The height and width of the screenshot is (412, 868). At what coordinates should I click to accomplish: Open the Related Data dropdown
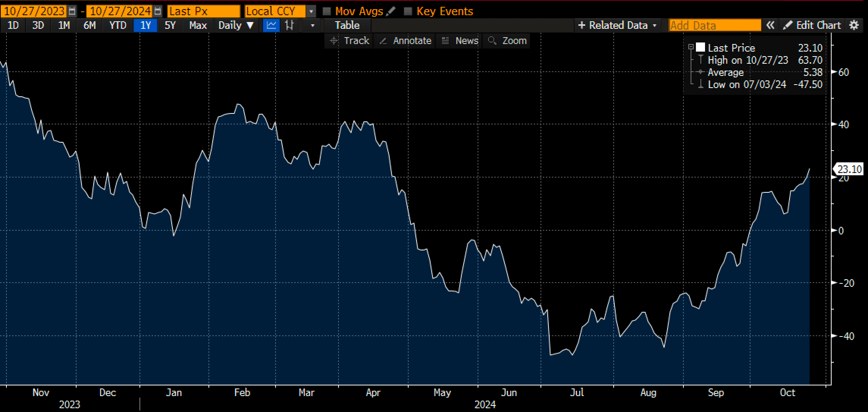tap(618, 25)
